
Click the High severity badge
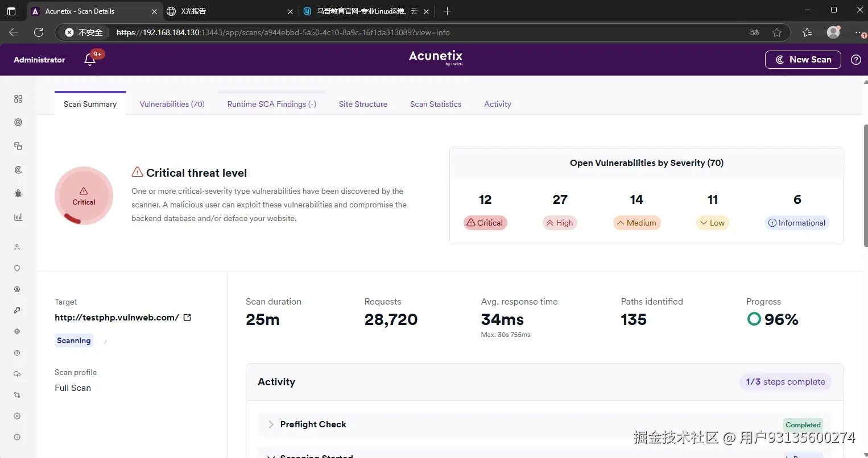coord(560,223)
